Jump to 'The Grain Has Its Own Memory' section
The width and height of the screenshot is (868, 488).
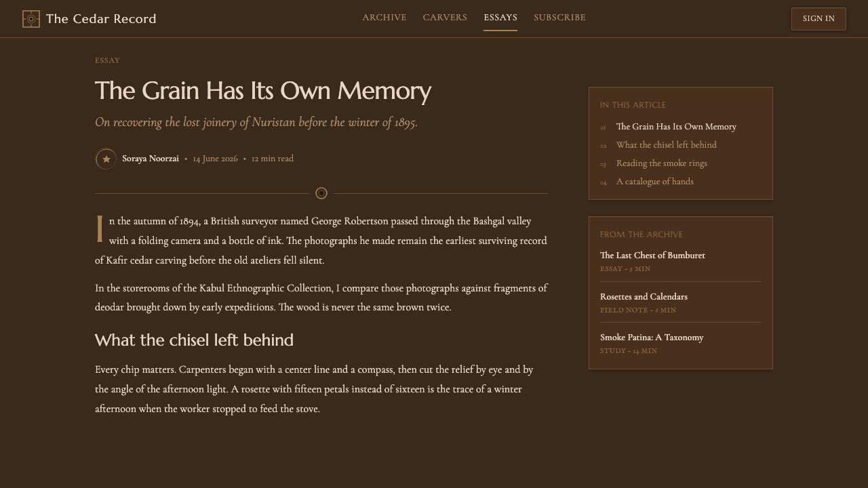(x=676, y=127)
